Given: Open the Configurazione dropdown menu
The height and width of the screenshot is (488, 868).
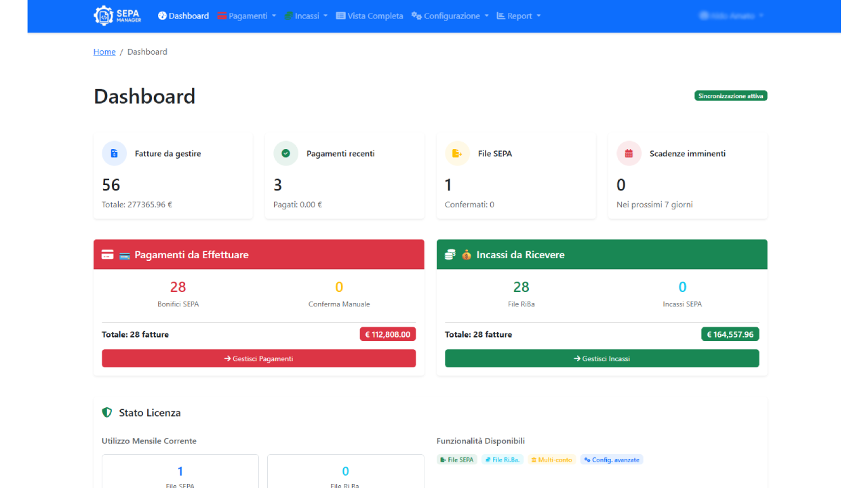Looking at the screenshot, I should 450,16.
